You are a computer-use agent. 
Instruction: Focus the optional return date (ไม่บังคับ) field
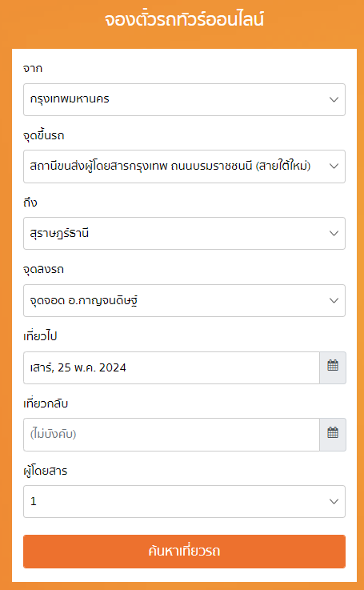coord(171,435)
